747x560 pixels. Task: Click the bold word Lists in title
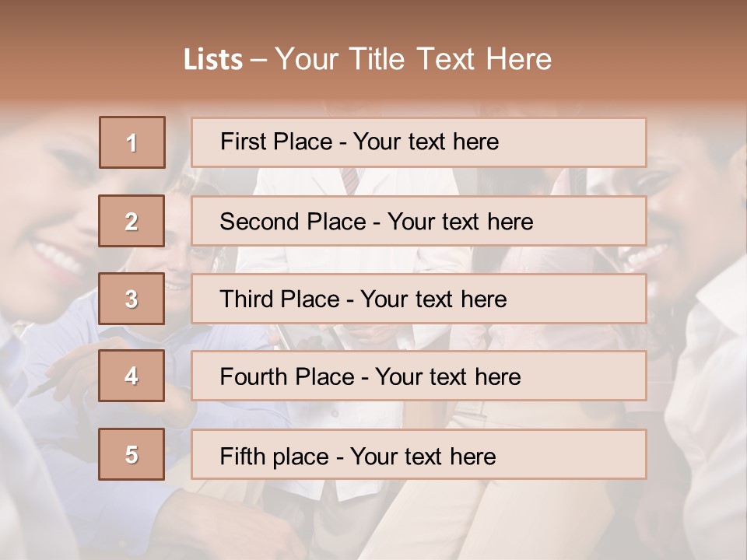pos(212,60)
